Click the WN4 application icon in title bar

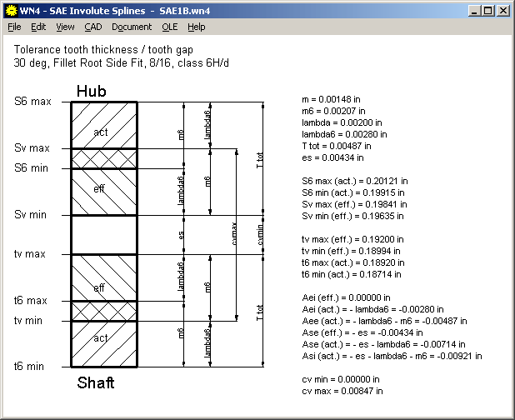tap(11, 11)
